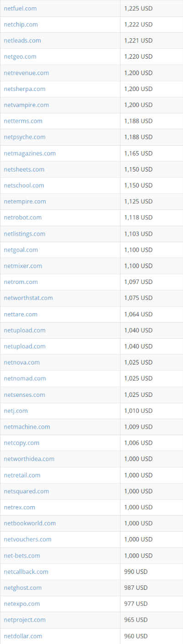
Task: Open netmachine.com domain link
Action: coord(27,426)
